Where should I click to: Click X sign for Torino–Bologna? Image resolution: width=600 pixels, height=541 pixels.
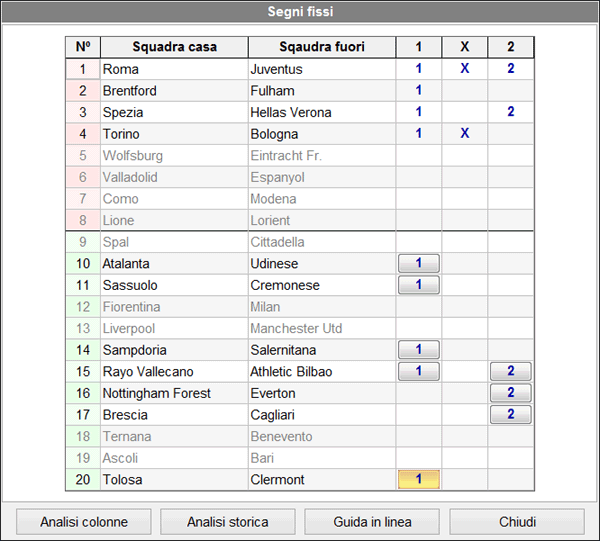point(465,134)
